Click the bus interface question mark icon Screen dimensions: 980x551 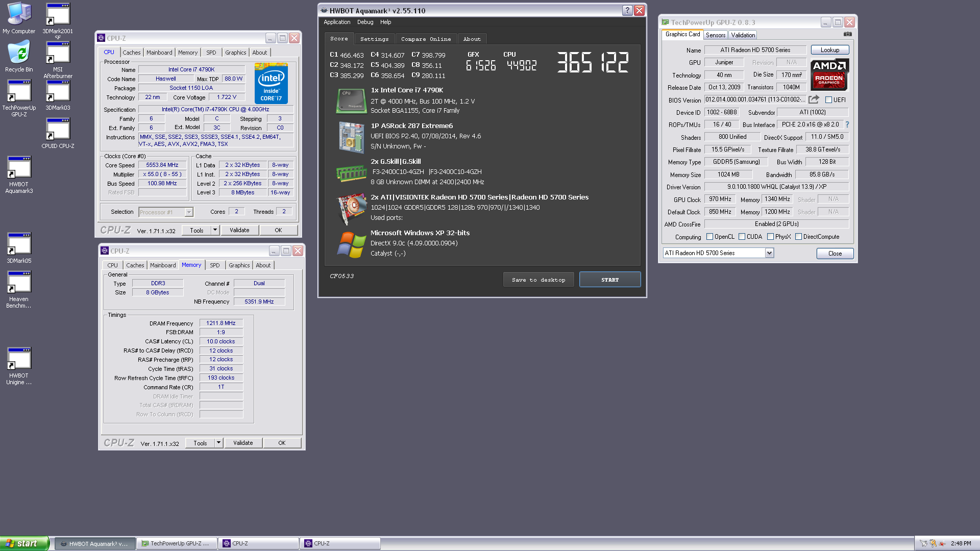[x=847, y=124]
